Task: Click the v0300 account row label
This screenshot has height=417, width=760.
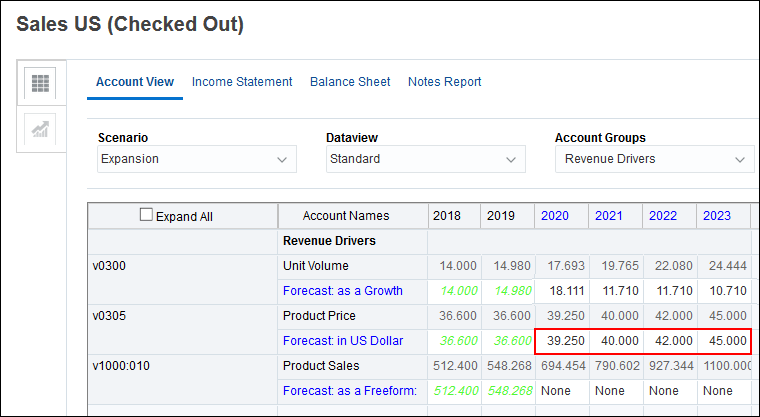Action: tap(109, 266)
